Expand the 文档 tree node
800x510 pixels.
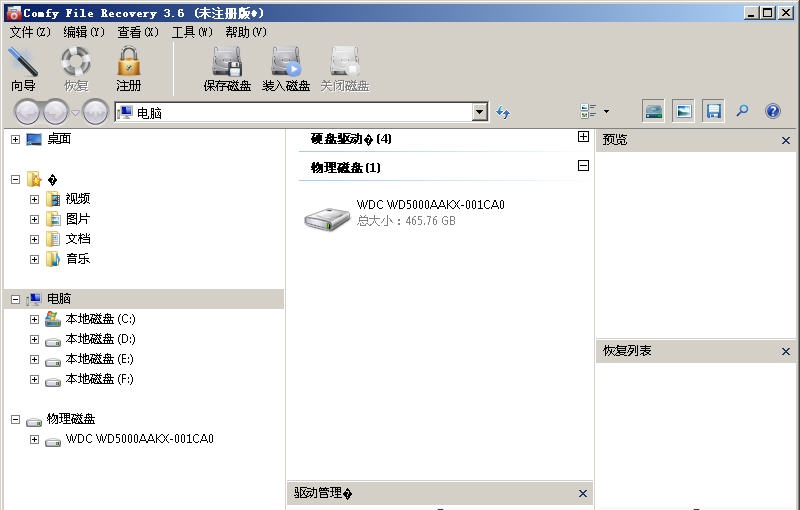pos(34,240)
